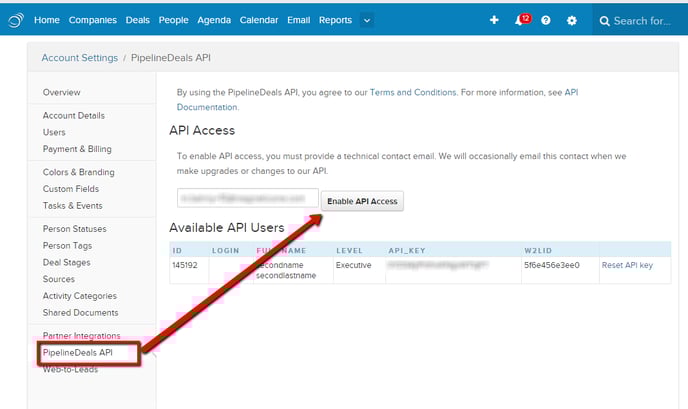688x409 pixels.
Task: Click the ID column header
Action: [x=177, y=251]
